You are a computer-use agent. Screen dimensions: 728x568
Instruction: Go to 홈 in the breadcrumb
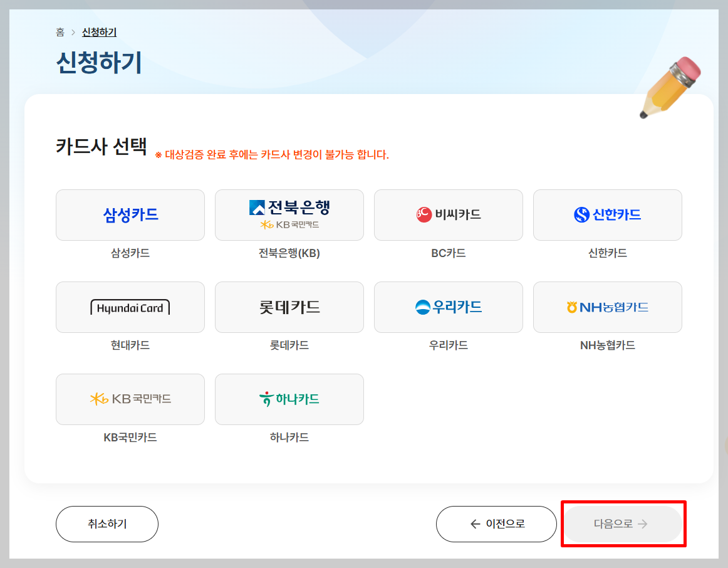pyautogui.click(x=60, y=32)
